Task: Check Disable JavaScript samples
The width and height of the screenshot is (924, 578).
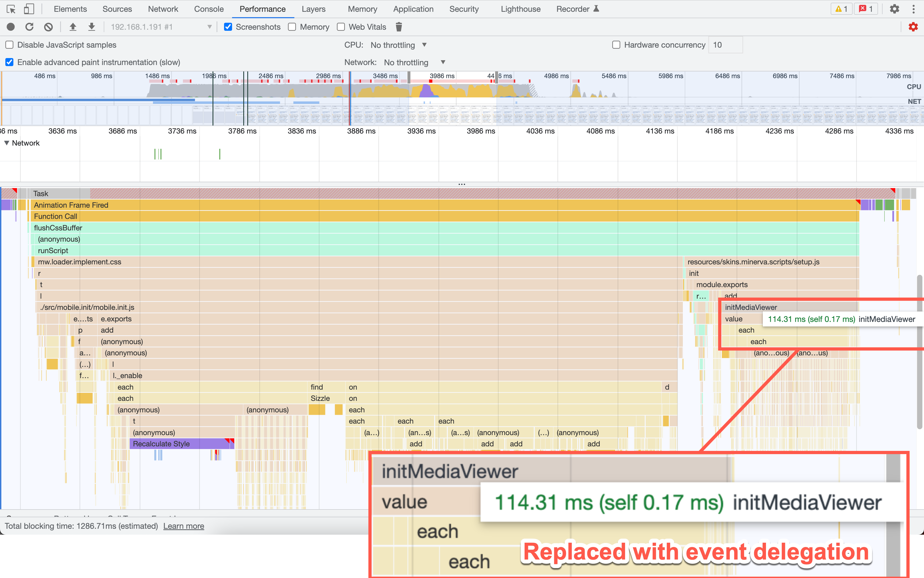Action: 10,45
